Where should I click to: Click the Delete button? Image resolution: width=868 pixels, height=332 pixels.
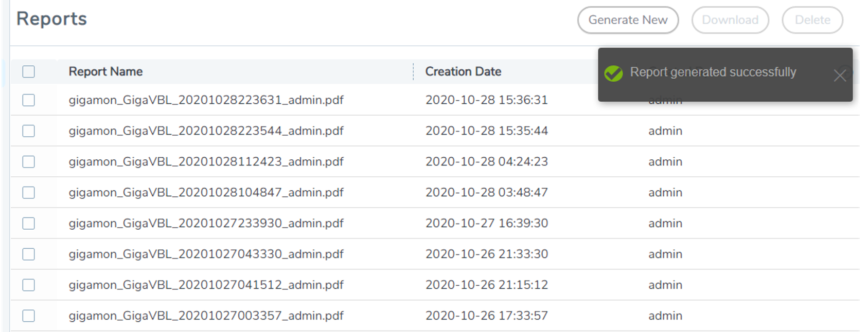point(812,20)
